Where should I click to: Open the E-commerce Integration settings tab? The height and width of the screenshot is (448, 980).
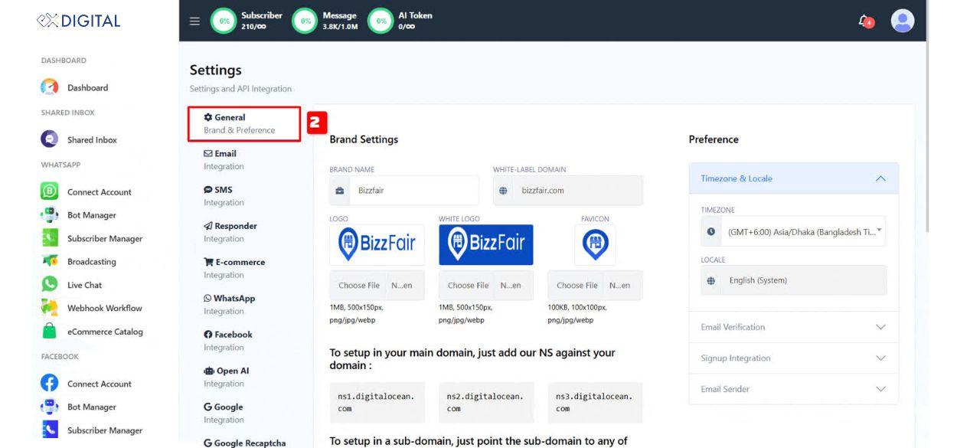[x=234, y=268]
